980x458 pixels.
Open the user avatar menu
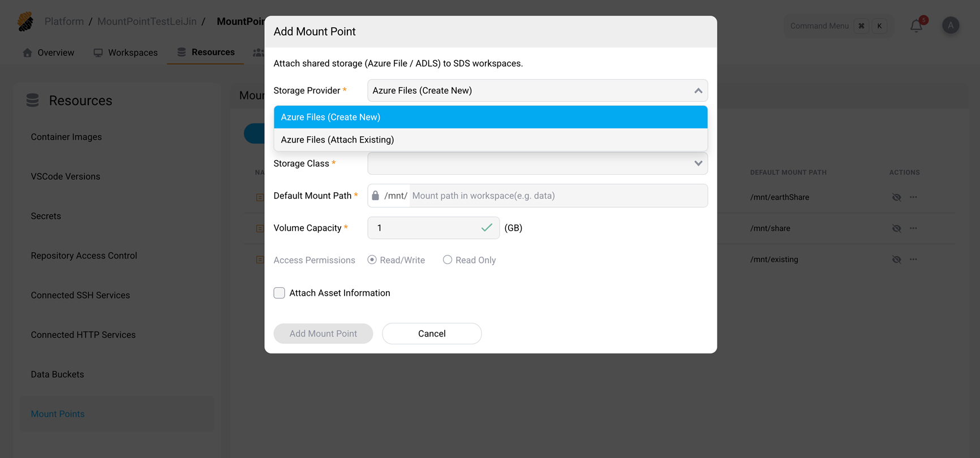point(951,25)
